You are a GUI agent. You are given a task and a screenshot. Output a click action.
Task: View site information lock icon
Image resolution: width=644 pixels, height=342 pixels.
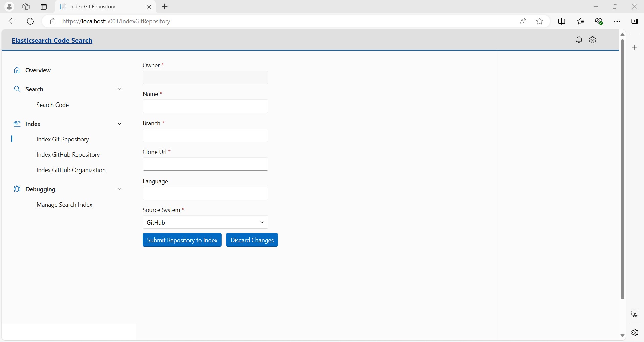pyautogui.click(x=53, y=21)
